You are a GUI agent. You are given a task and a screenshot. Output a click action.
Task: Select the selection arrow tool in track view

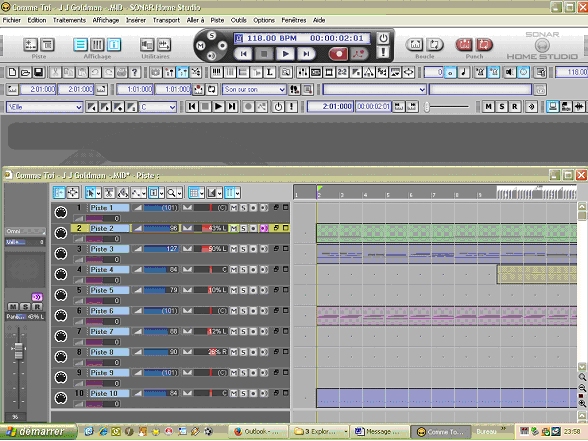[x=90, y=193]
